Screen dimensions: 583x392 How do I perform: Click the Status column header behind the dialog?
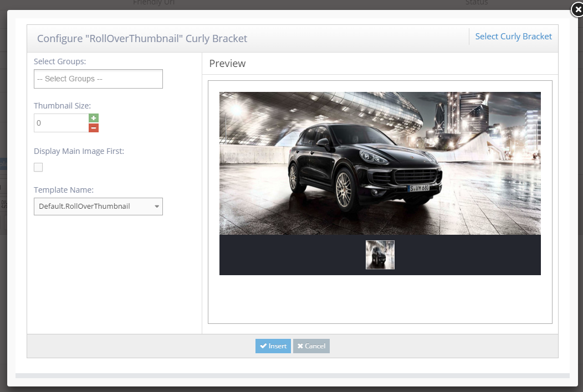click(x=477, y=3)
